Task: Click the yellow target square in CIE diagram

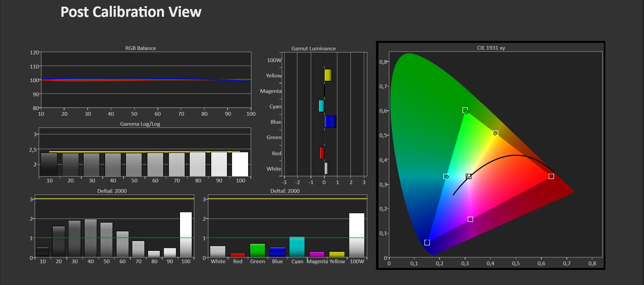Action: click(x=496, y=133)
